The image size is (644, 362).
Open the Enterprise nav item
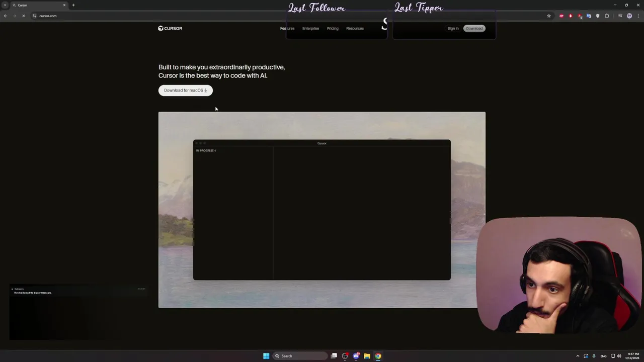tap(310, 28)
